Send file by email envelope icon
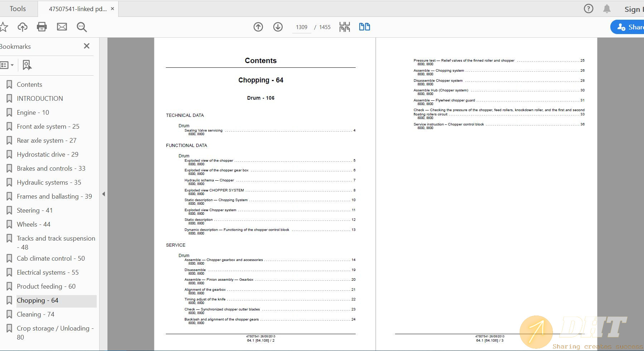 pyautogui.click(x=62, y=27)
